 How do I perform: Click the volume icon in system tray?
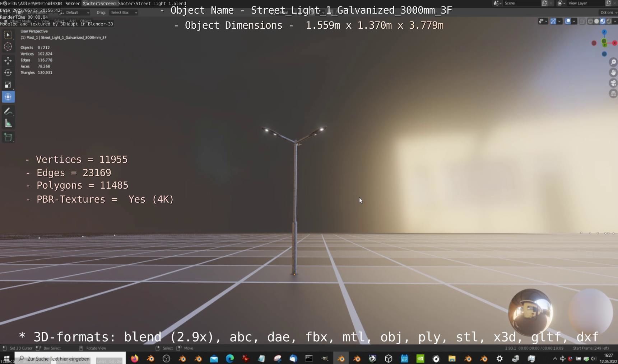point(593,359)
